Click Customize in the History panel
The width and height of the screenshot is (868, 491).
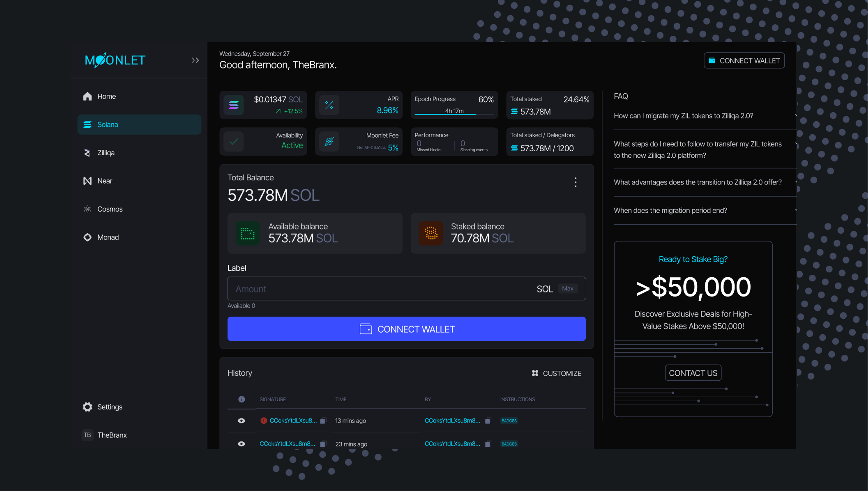[x=557, y=373]
